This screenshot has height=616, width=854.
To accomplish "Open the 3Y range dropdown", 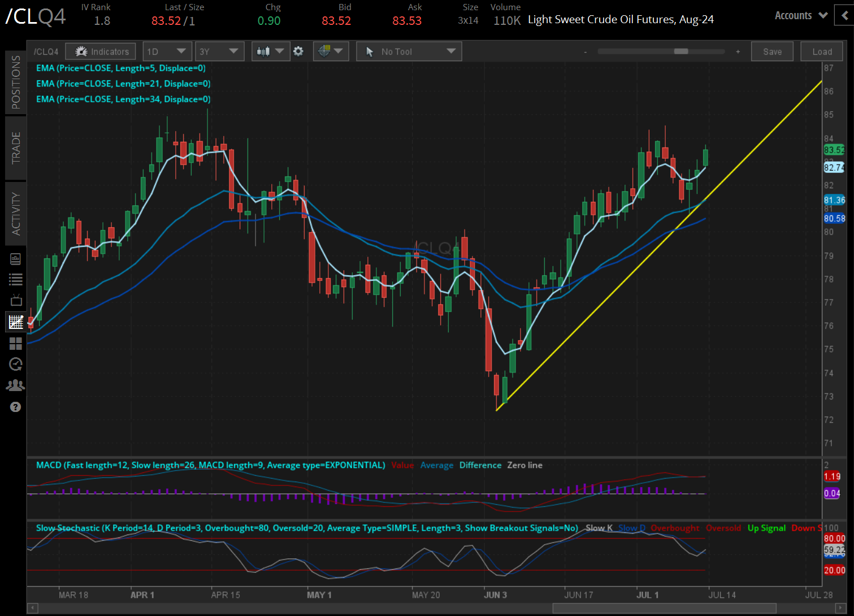I will pos(219,51).
